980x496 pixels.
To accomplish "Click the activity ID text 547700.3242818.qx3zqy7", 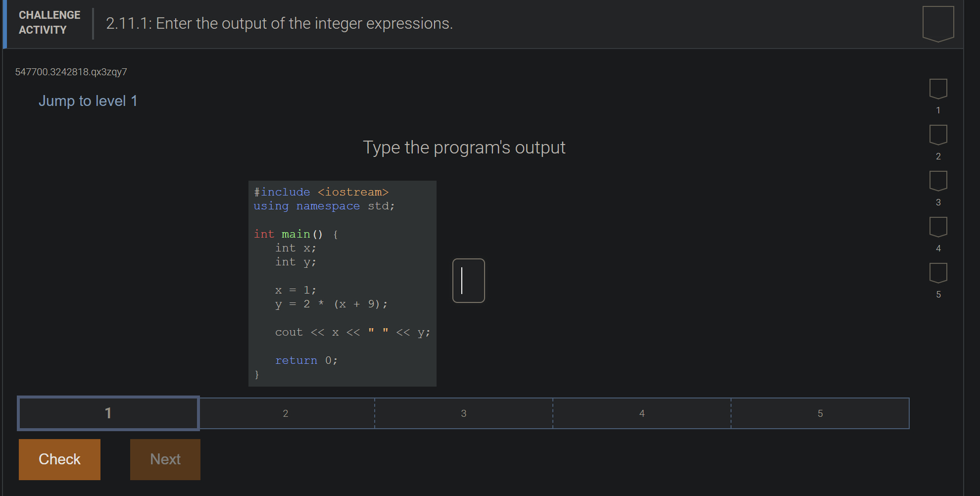I will click(71, 72).
